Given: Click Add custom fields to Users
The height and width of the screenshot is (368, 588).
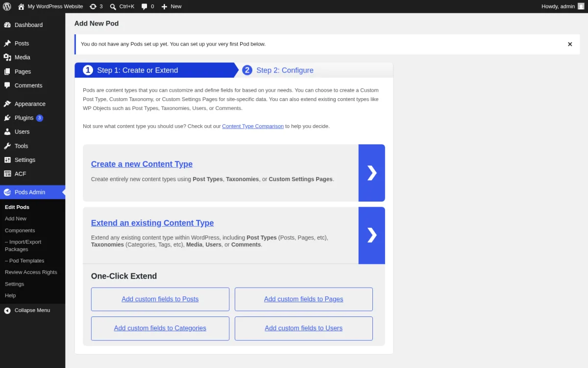Looking at the screenshot, I should click(x=304, y=328).
